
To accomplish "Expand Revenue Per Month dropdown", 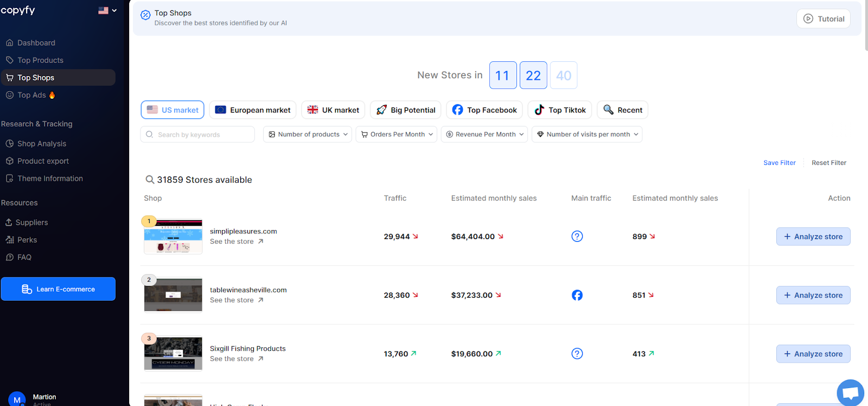I will tap(484, 134).
